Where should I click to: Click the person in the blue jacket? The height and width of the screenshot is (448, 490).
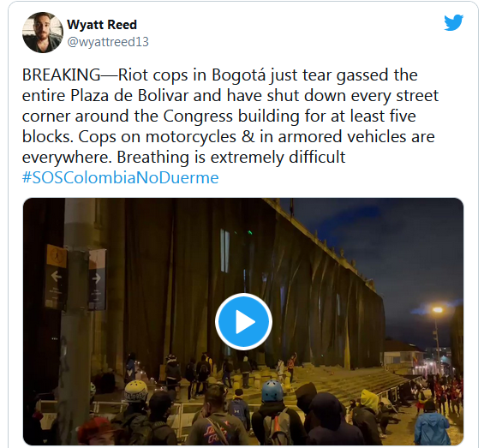(432, 425)
